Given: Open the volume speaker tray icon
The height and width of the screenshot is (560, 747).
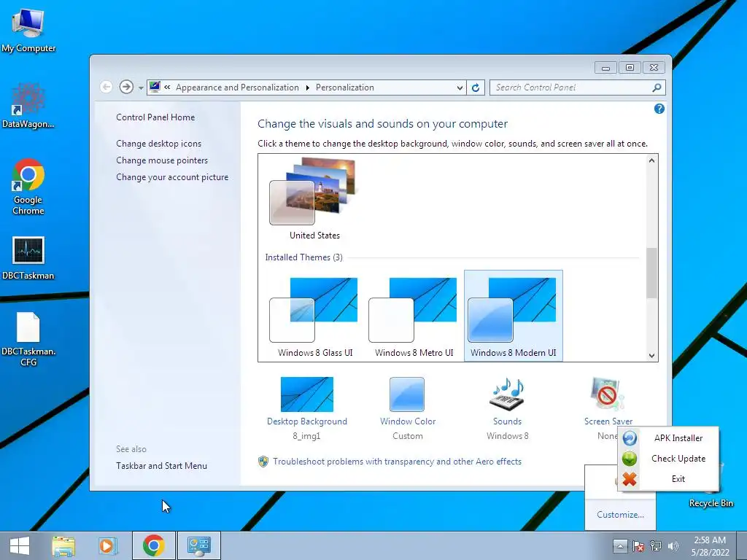Looking at the screenshot, I should 673,546.
